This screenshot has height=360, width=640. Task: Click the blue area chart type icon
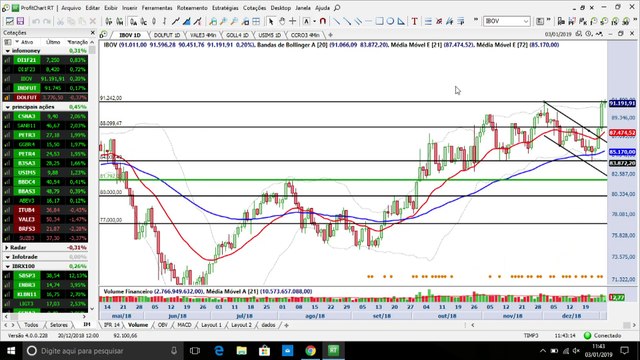click(187, 21)
